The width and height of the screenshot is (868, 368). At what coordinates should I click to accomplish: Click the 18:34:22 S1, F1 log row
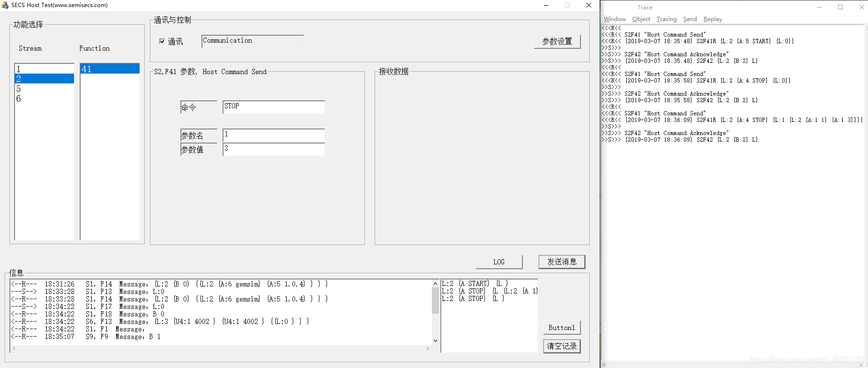[x=78, y=329]
